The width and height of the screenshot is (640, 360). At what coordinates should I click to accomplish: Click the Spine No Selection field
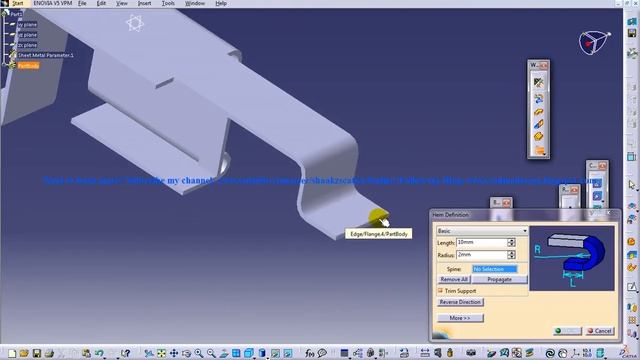point(495,269)
